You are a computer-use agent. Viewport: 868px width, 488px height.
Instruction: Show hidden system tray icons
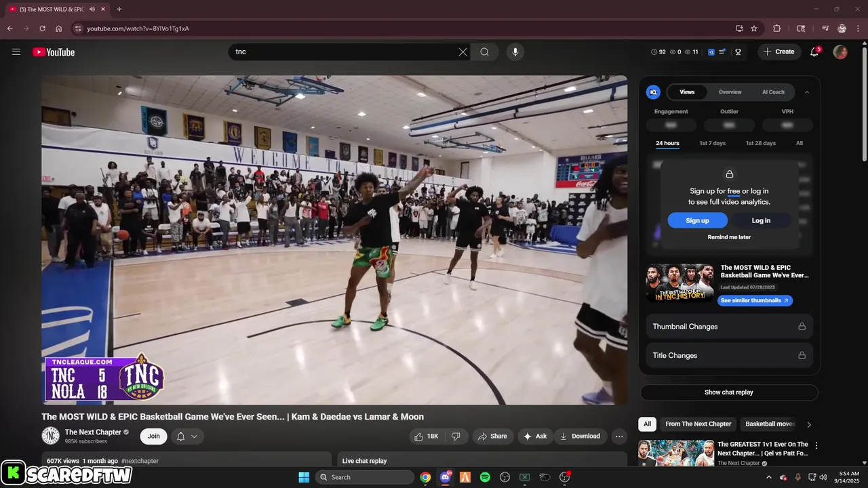point(769,477)
